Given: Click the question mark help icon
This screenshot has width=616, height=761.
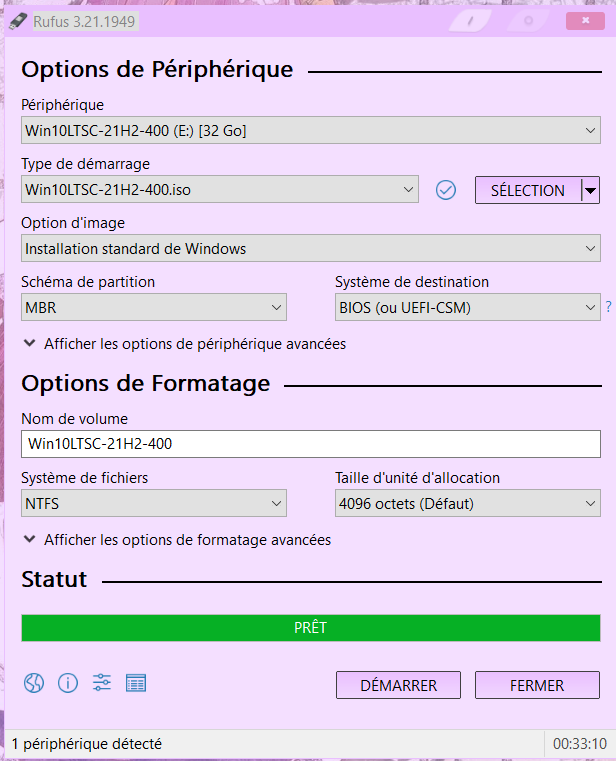Looking at the screenshot, I should coord(608,307).
